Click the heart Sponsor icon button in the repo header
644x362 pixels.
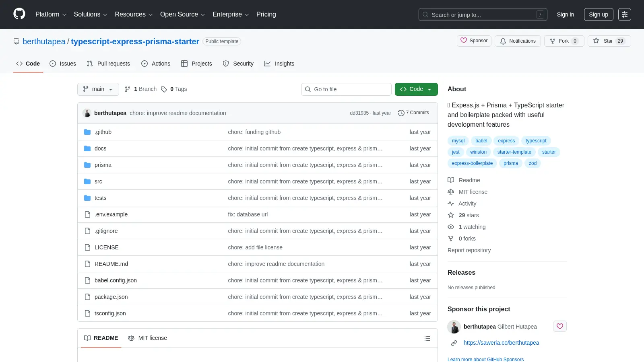[x=474, y=41]
